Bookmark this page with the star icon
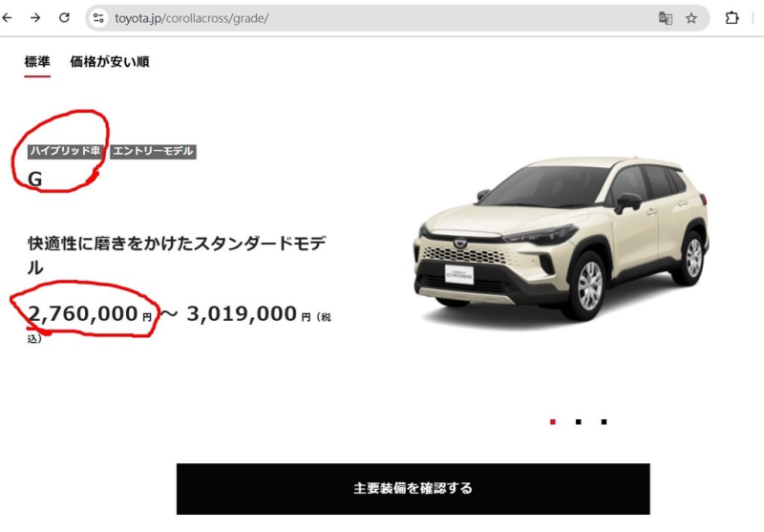This screenshot has width=764, height=532. (x=690, y=18)
